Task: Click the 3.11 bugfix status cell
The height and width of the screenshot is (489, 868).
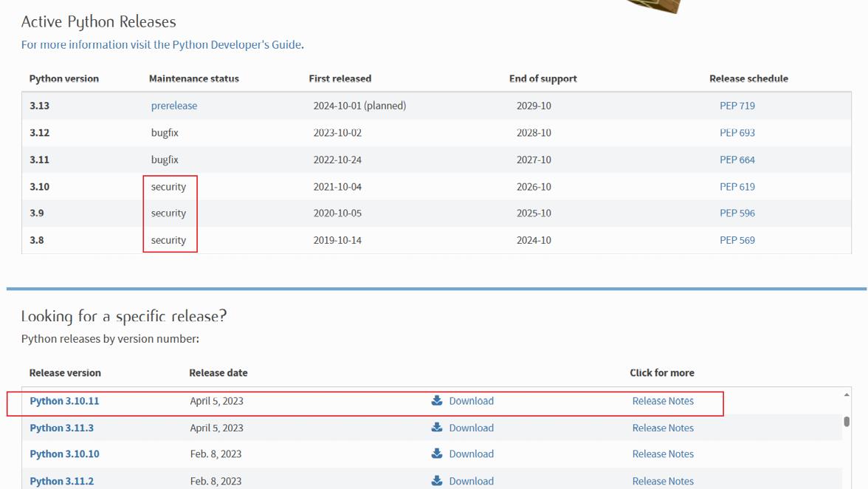Action: click(x=165, y=160)
